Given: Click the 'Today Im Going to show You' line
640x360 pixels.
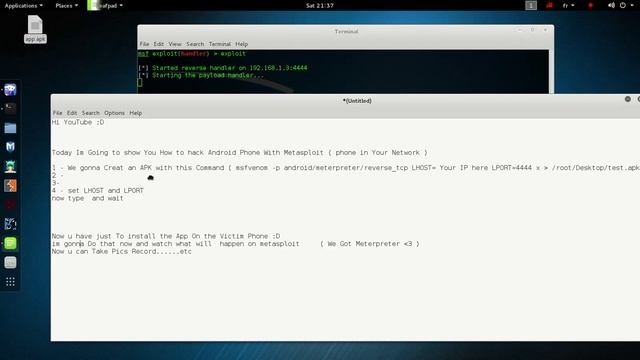Looking at the screenshot, I should click(x=240, y=153).
